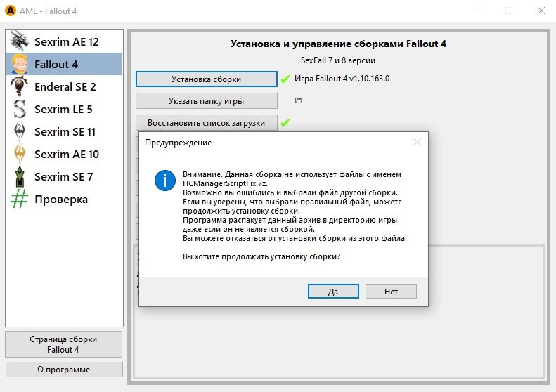
Task: Click the green hash Проверка icon
Action: coord(20,199)
